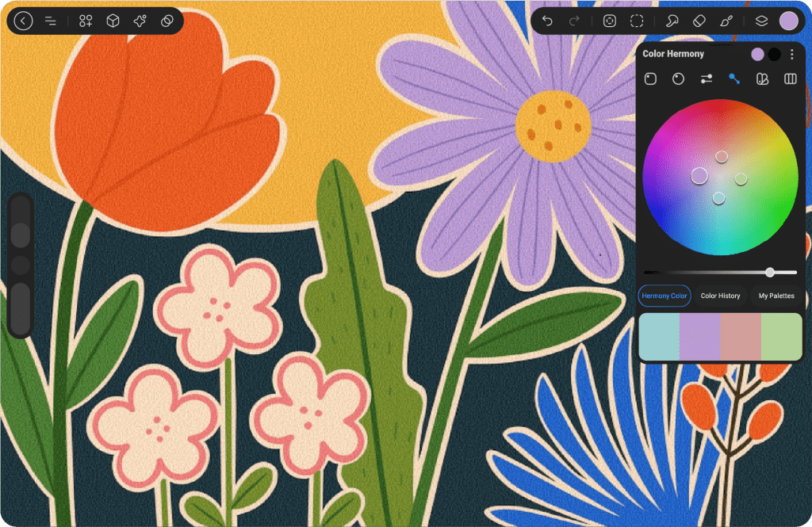Click the back arrow button
The image size is (812, 527).
[24, 21]
